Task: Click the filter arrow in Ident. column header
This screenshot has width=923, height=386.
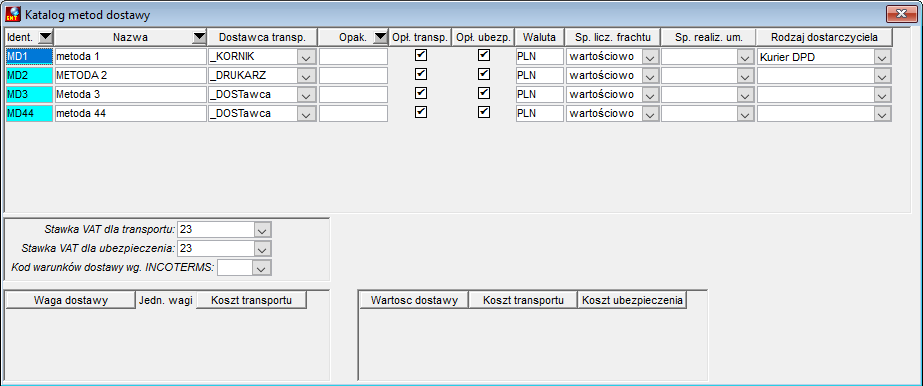Action: coord(45,37)
